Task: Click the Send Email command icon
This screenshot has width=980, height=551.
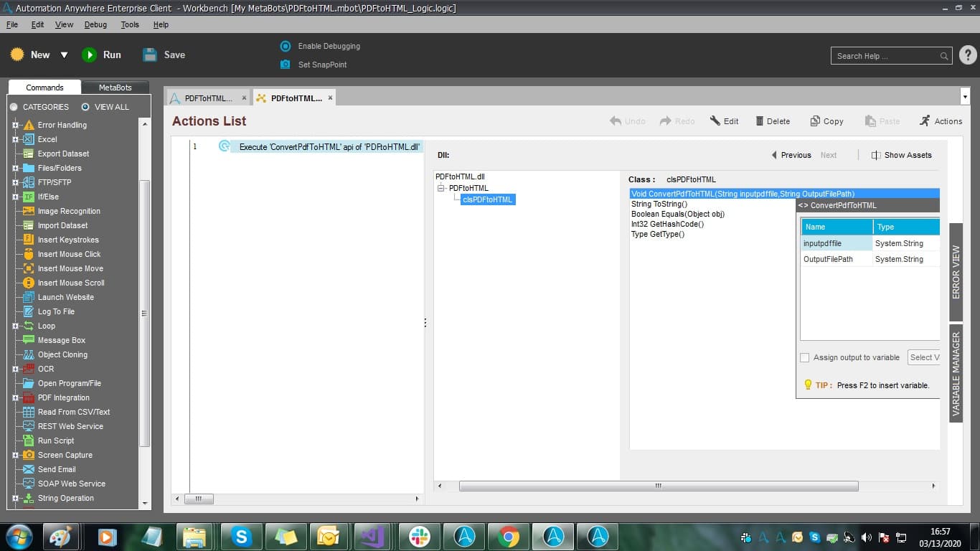Action: (29, 469)
